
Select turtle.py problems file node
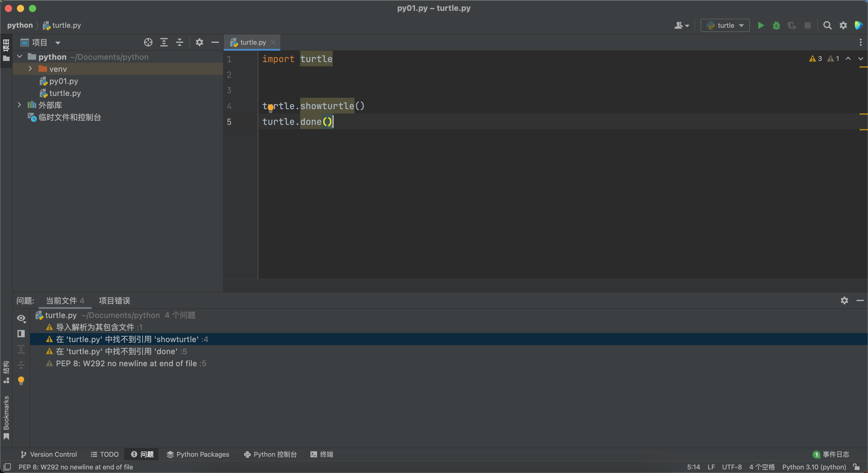115,315
